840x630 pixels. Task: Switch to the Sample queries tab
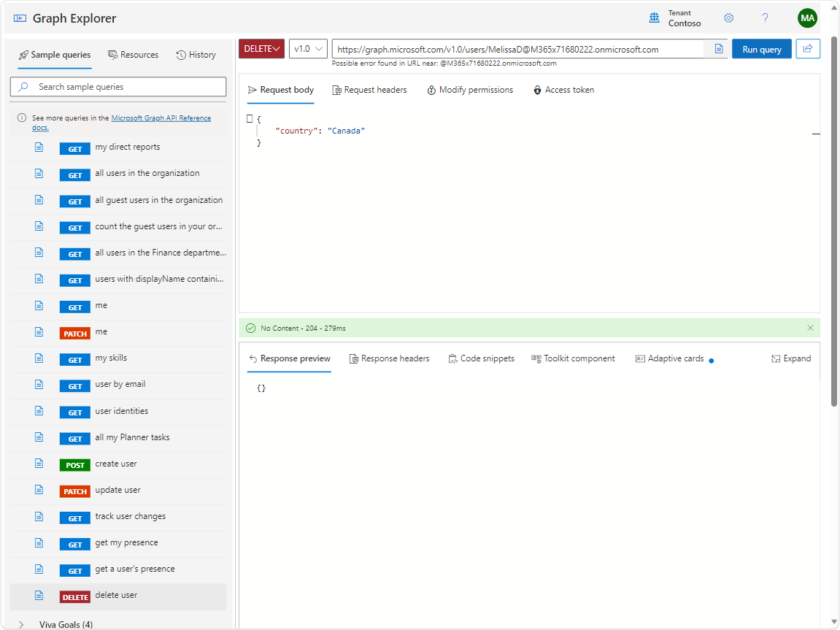coord(55,55)
